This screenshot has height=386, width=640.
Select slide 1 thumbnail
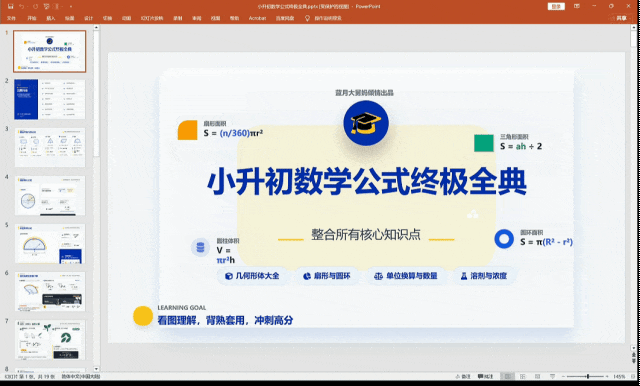pyautogui.click(x=49, y=51)
